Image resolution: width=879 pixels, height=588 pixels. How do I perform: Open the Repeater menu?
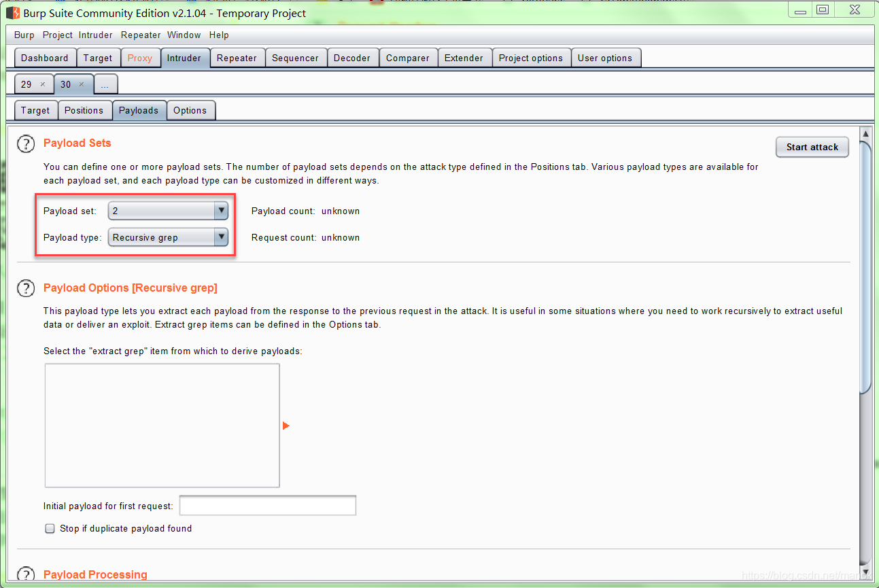click(141, 35)
